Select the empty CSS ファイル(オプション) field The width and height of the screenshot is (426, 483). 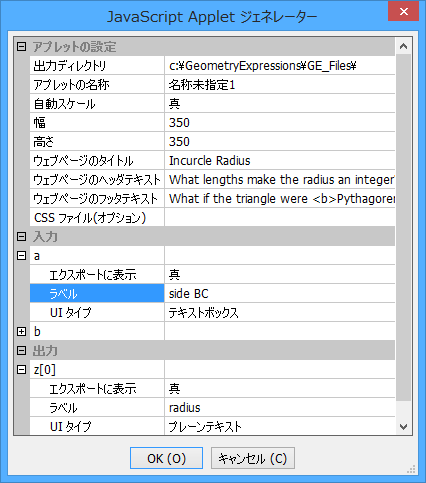tap(280, 218)
